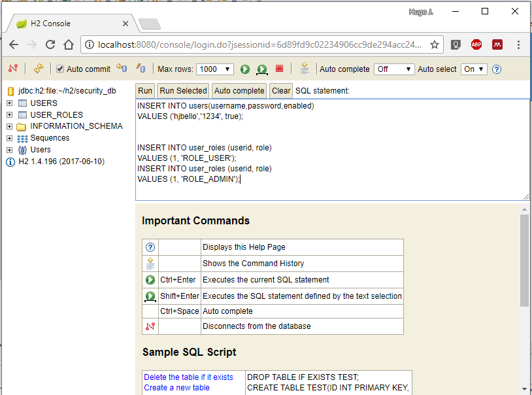Open the Chrome options menu
Screen dimensions: 532x395
click(518, 44)
